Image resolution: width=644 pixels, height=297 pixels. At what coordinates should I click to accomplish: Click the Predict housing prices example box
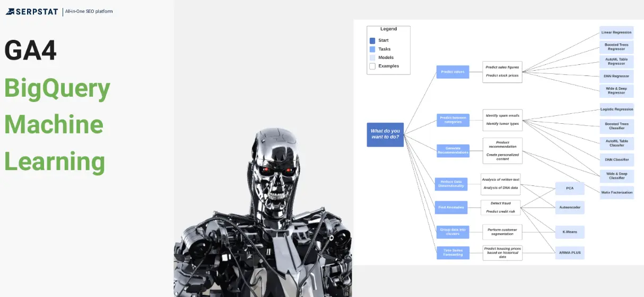pos(502,252)
